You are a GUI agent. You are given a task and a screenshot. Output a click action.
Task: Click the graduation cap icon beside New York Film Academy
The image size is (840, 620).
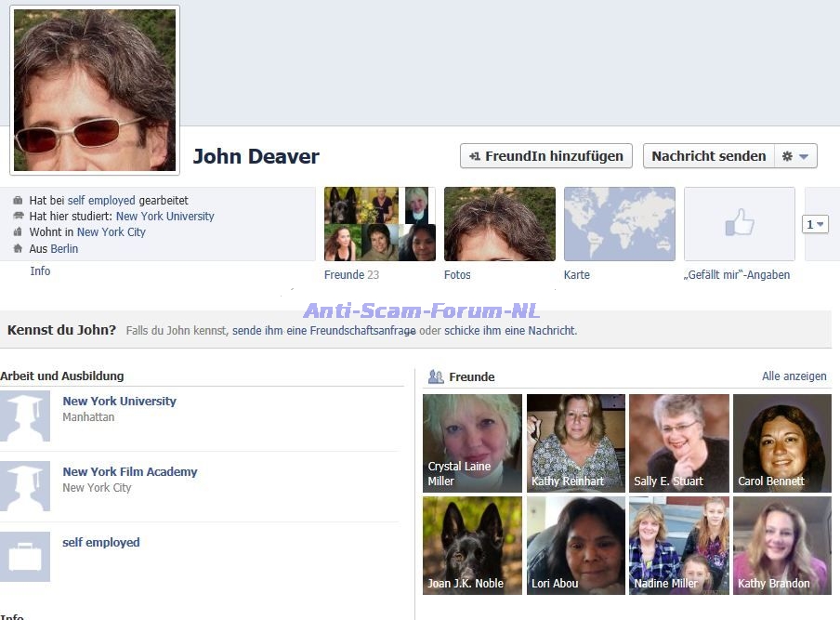pos(25,487)
